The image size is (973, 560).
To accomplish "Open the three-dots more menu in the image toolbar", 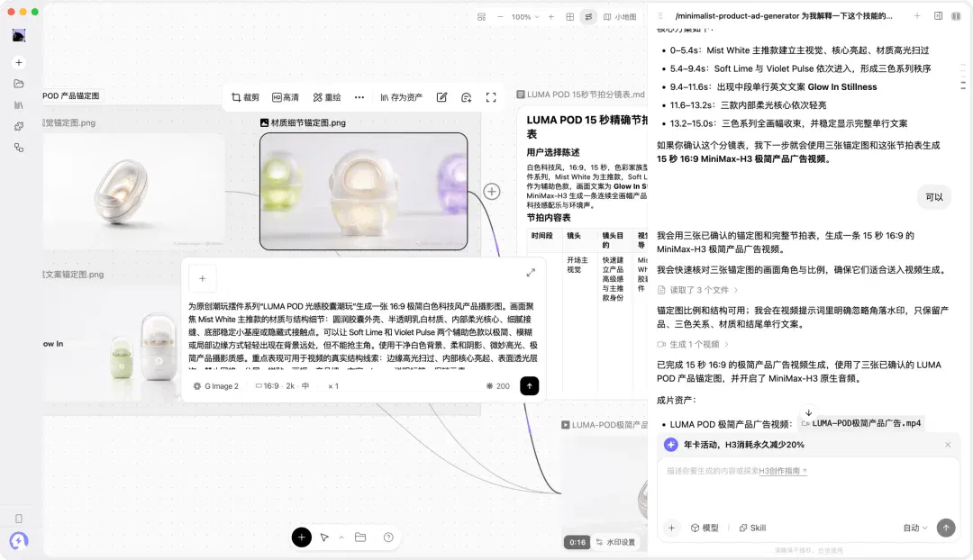I will [359, 97].
